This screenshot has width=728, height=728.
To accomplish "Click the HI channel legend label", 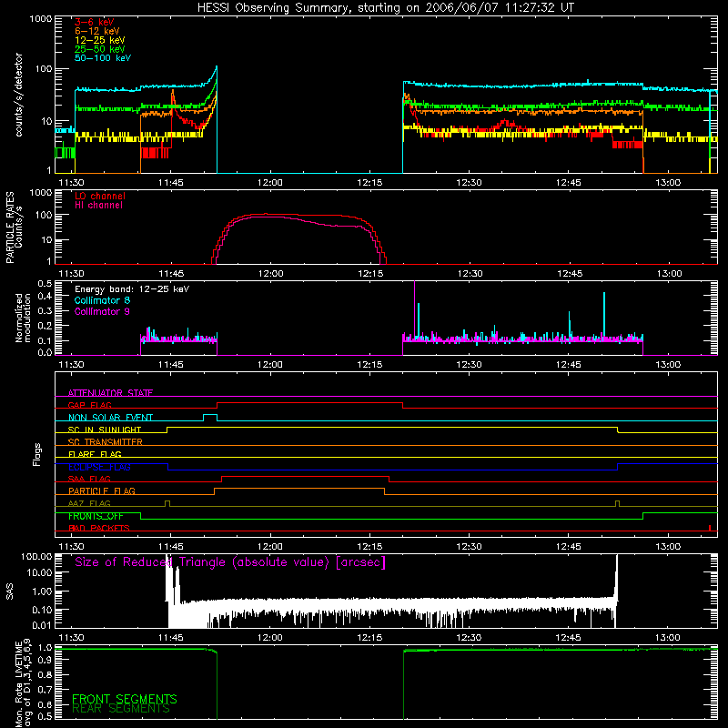I will click(x=99, y=206).
